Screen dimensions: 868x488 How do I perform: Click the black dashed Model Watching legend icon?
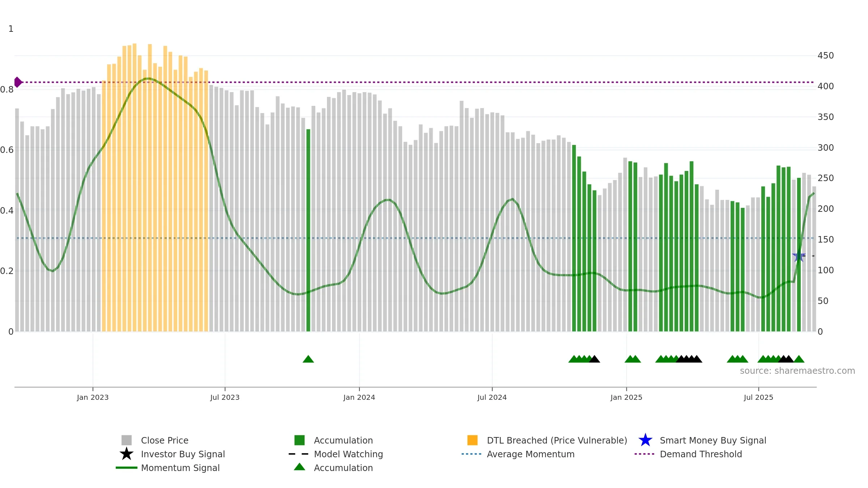(298, 454)
